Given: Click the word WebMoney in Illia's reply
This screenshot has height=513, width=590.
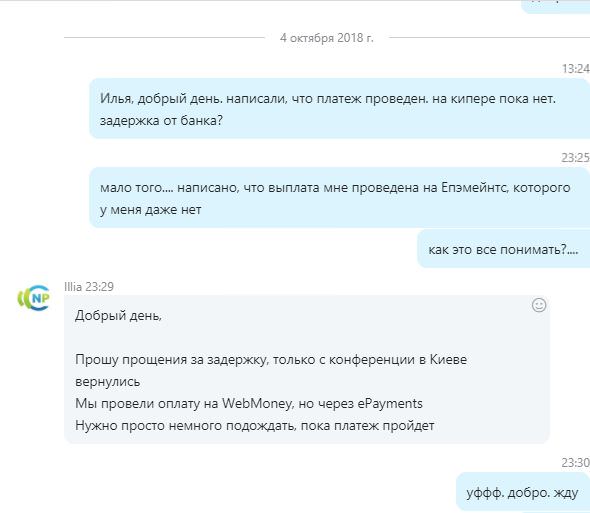Looking at the screenshot, I should coord(257,403).
